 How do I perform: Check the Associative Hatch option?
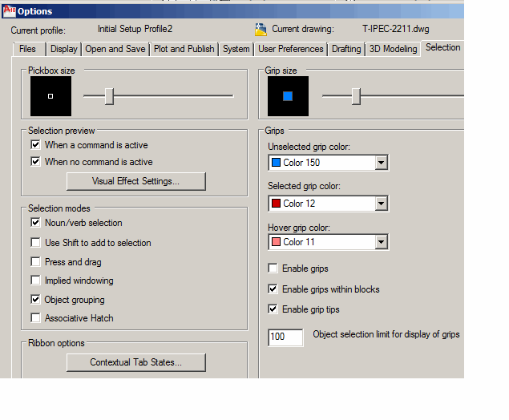35,317
